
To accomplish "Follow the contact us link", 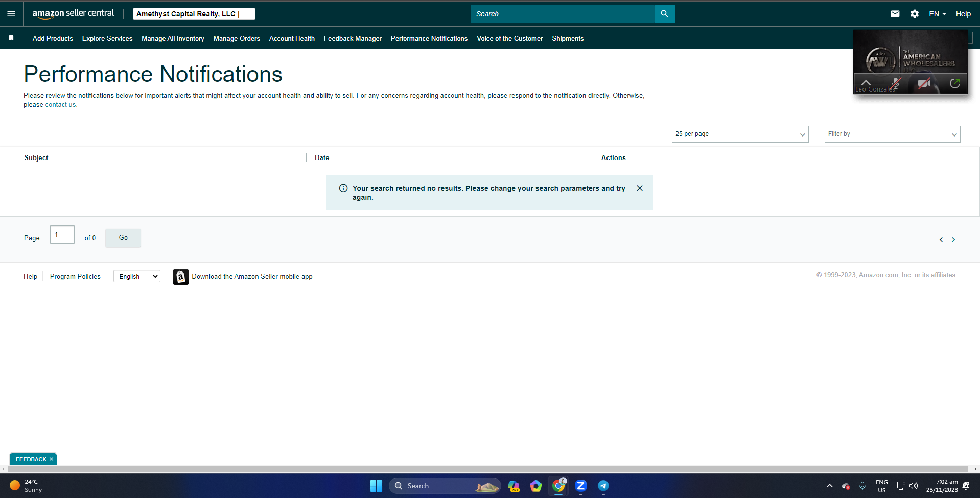I will (60, 105).
